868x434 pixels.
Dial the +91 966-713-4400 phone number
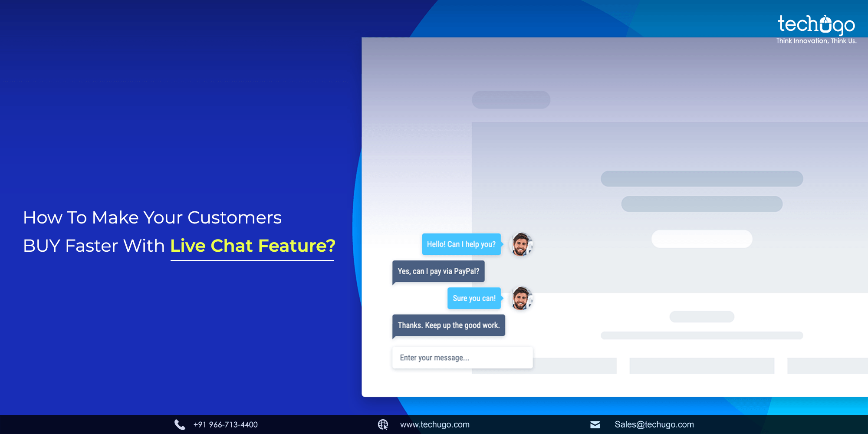click(x=225, y=424)
